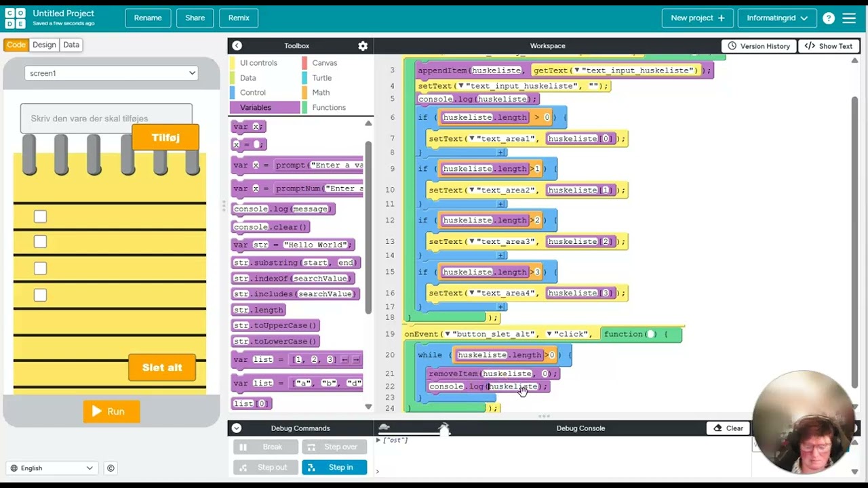Add else branch with plus on line 11
Viewport: 868px width, 488px height.
pos(501,204)
